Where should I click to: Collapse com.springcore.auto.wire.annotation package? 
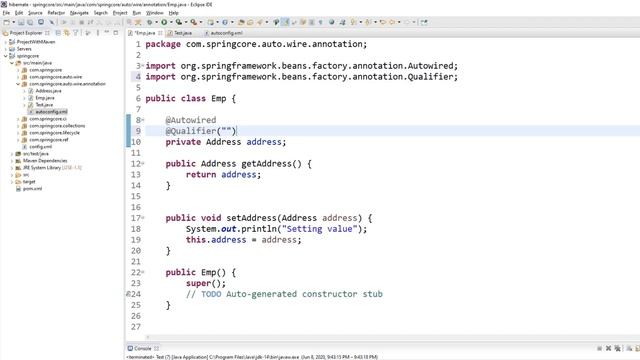(18, 84)
